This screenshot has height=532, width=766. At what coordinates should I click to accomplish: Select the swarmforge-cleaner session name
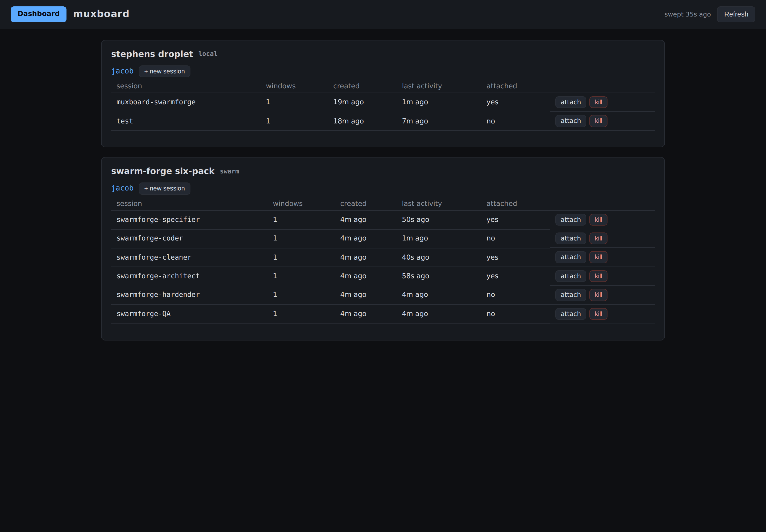point(154,257)
